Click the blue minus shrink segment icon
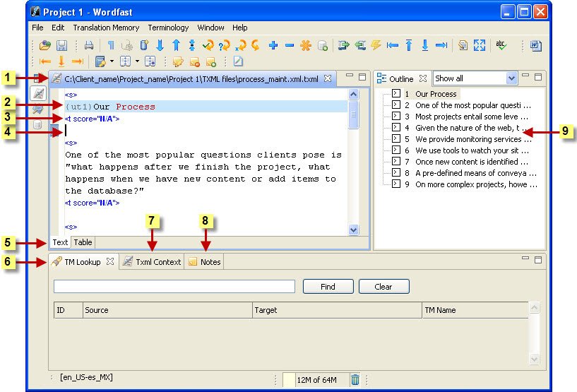 click(x=290, y=45)
